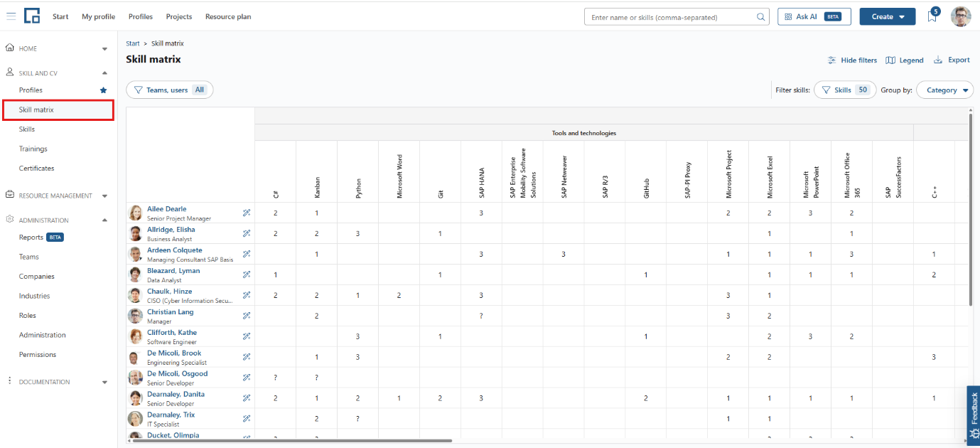The width and height of the screenshot is (980, 448).
Task: Expand the Resource Management section
Action: [104, 196]
